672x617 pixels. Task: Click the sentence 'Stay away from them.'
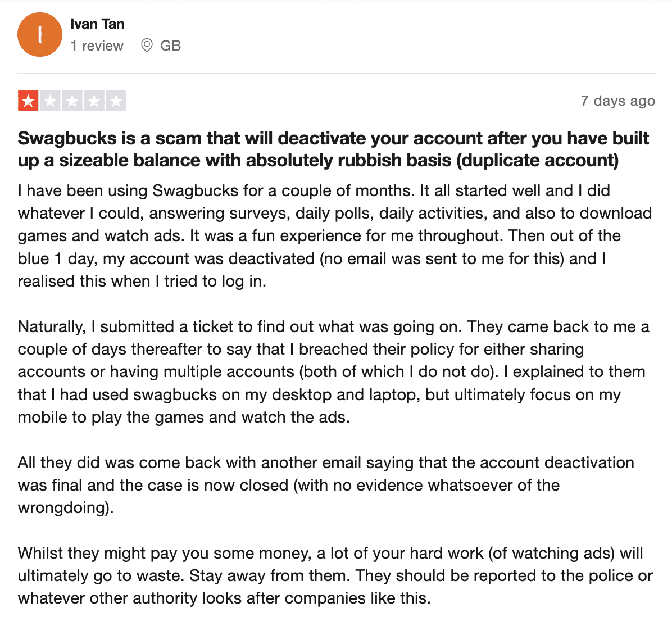coord(270,575)
